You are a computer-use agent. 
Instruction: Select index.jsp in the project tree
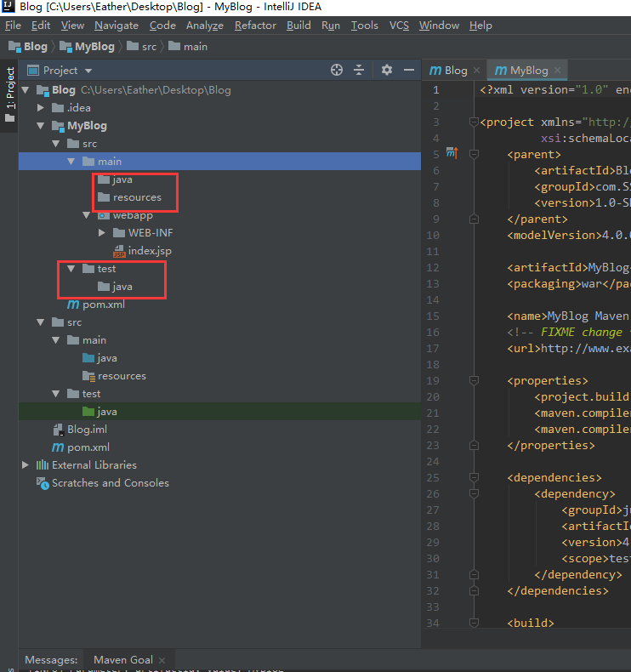[150, 251]
